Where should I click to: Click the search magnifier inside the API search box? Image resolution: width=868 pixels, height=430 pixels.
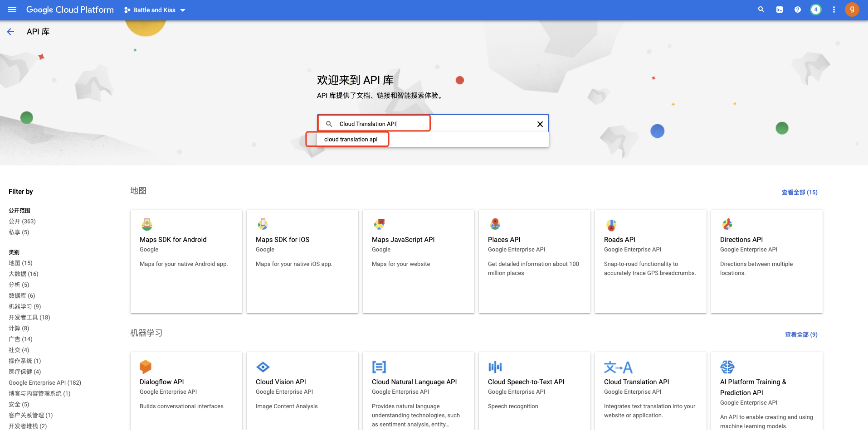[329, 124]
